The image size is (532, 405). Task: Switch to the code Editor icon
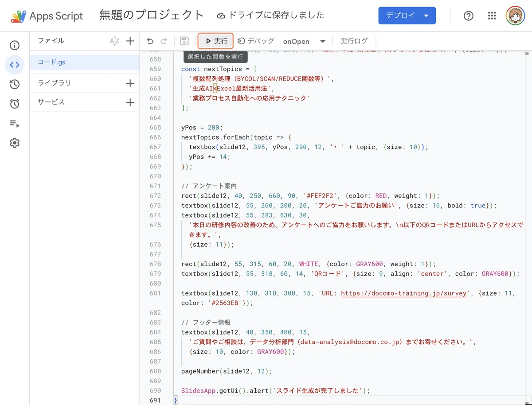pos(15,65)
